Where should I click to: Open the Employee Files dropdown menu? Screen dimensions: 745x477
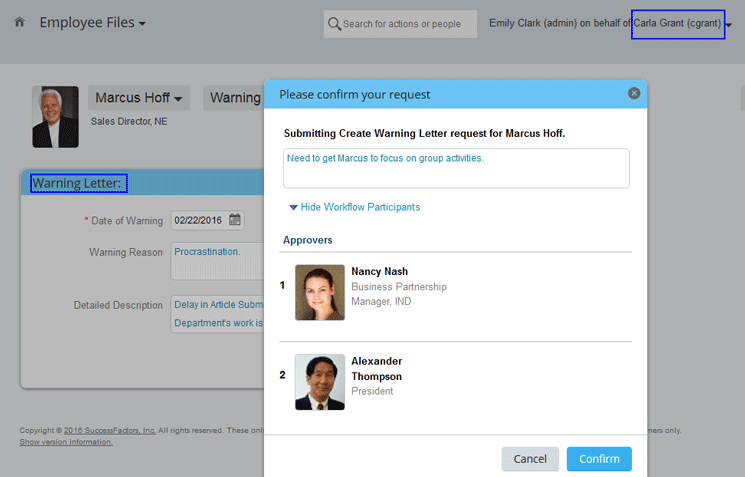92,22
